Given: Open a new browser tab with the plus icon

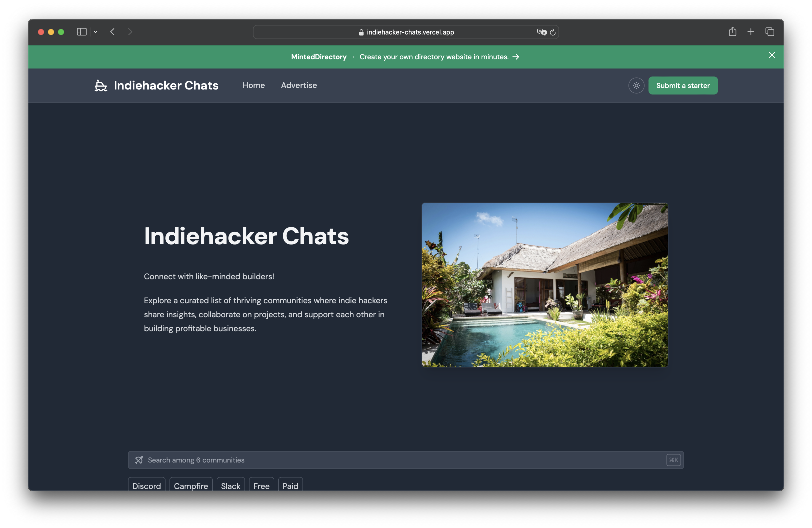Looking at the screenshot, I should [x=751, y=32].
